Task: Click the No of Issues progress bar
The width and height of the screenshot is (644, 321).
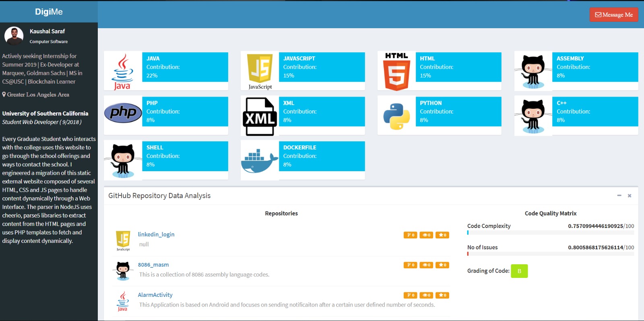Action: pos(551,254)
